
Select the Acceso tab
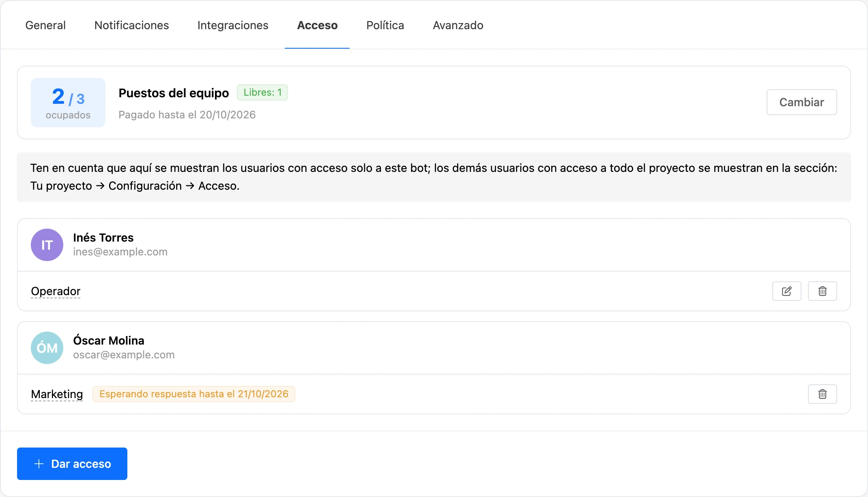click(317, 25)
